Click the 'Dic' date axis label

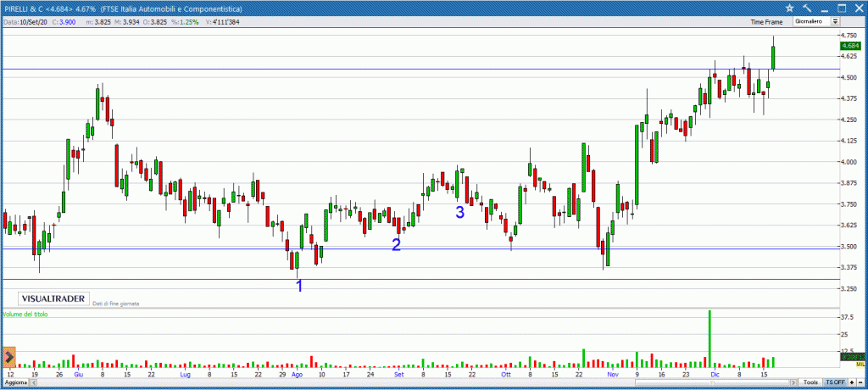[x=714, y=375]
